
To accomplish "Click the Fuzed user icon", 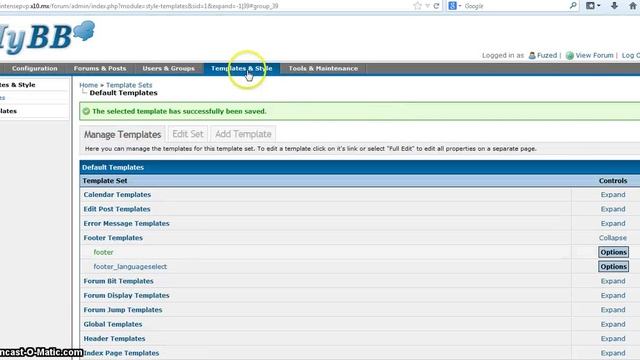I will tap(532, 56).
